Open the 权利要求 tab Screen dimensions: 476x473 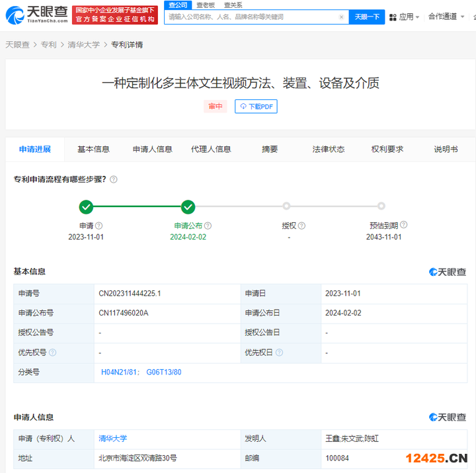[387, 150]
